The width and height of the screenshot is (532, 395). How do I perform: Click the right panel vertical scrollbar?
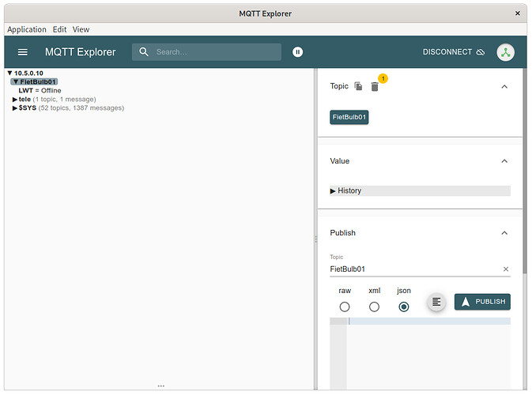tap(525, 170)
